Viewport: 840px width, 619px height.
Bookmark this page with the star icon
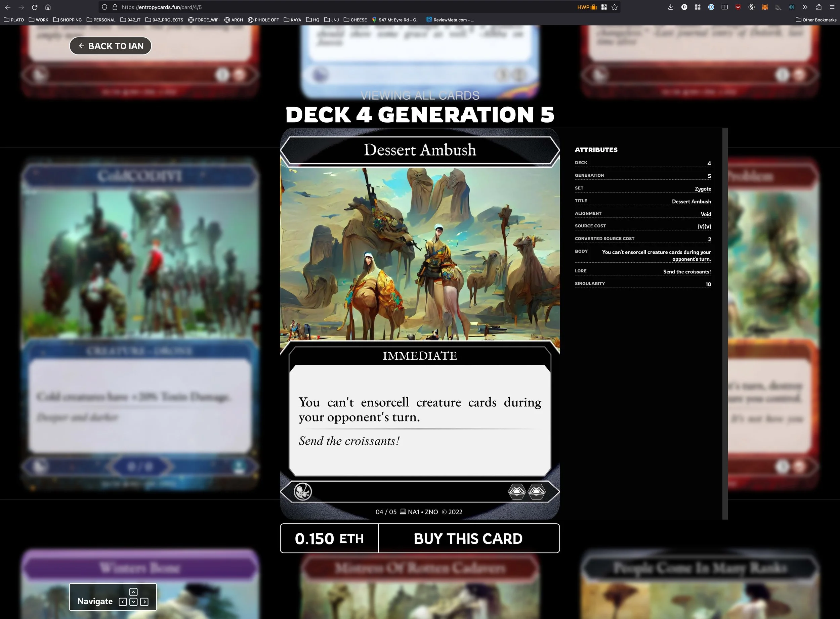614,7
